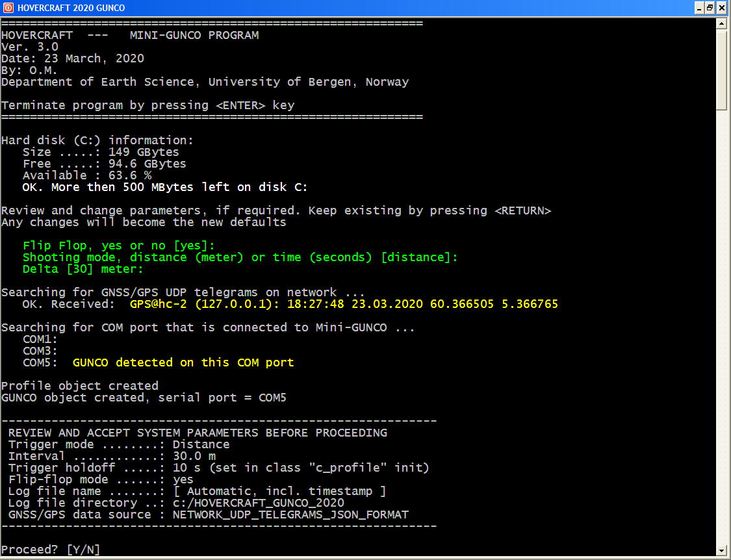Close the HOVERCRAFT 2020 GUNCO console
The image size is (731, 560).
click(x=721, y=8)
